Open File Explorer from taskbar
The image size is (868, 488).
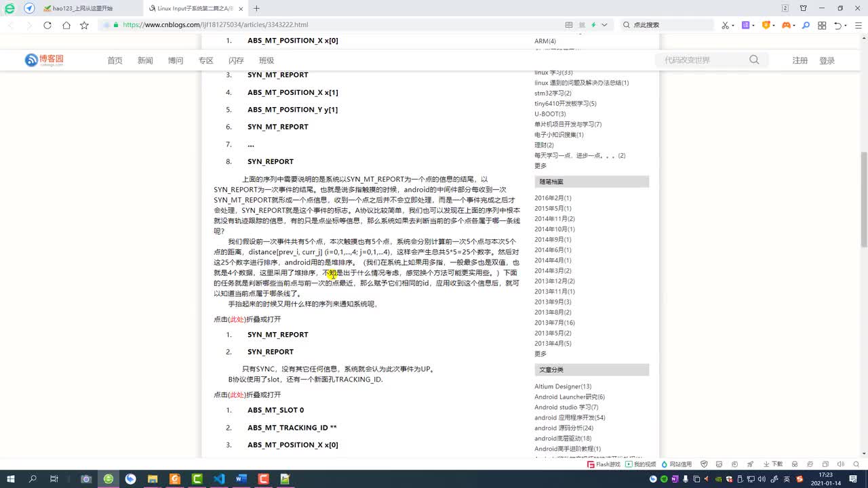click(153, 479)
